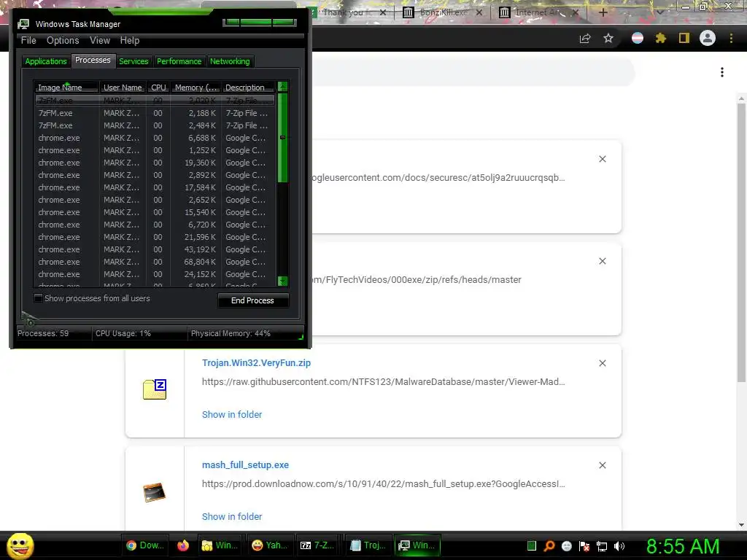Open the Chrome profile avatar

point(708,38)
